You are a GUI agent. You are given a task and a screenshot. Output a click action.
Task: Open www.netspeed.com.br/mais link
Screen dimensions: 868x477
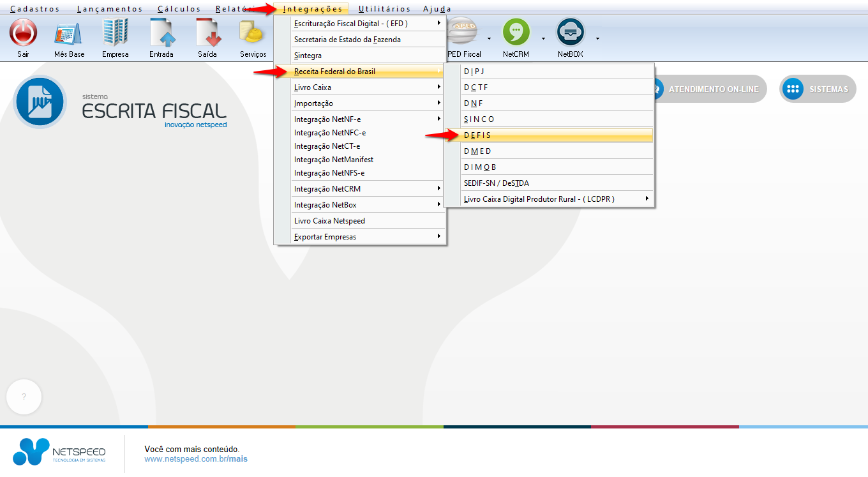tap(196, 459)
